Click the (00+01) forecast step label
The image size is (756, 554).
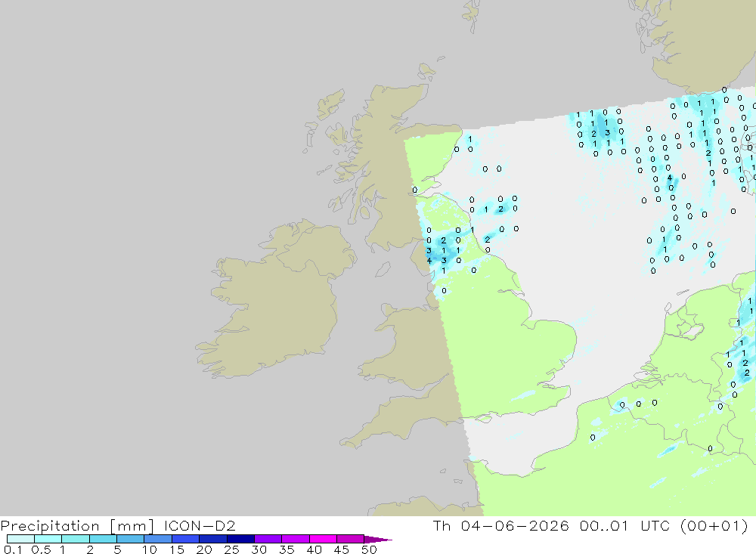click(714, 525)
